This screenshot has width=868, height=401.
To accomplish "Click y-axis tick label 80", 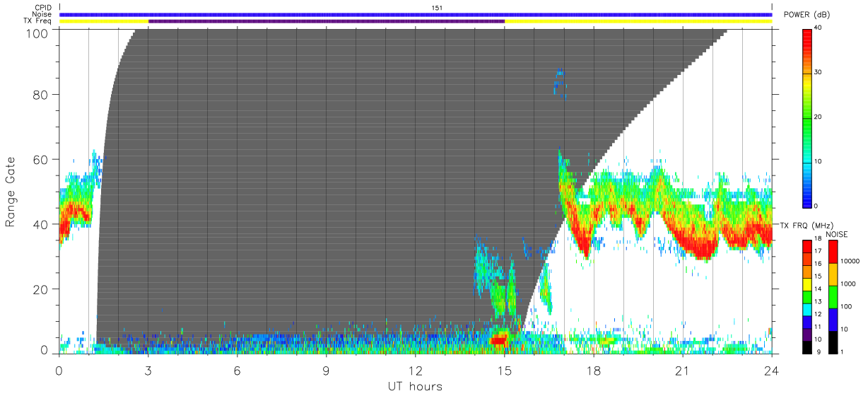I will pyautogui.click(x=40, y=94).
